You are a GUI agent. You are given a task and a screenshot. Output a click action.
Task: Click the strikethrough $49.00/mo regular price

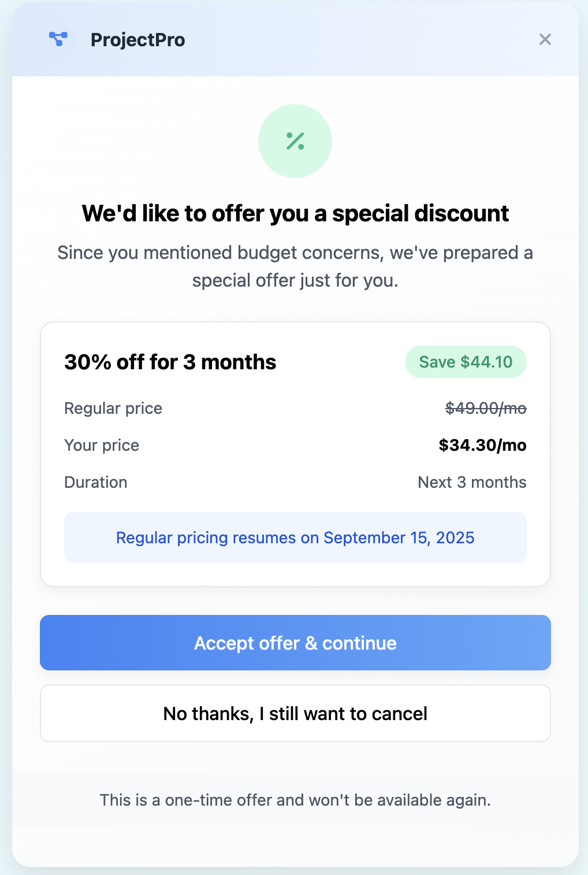(x=486, y=408)
